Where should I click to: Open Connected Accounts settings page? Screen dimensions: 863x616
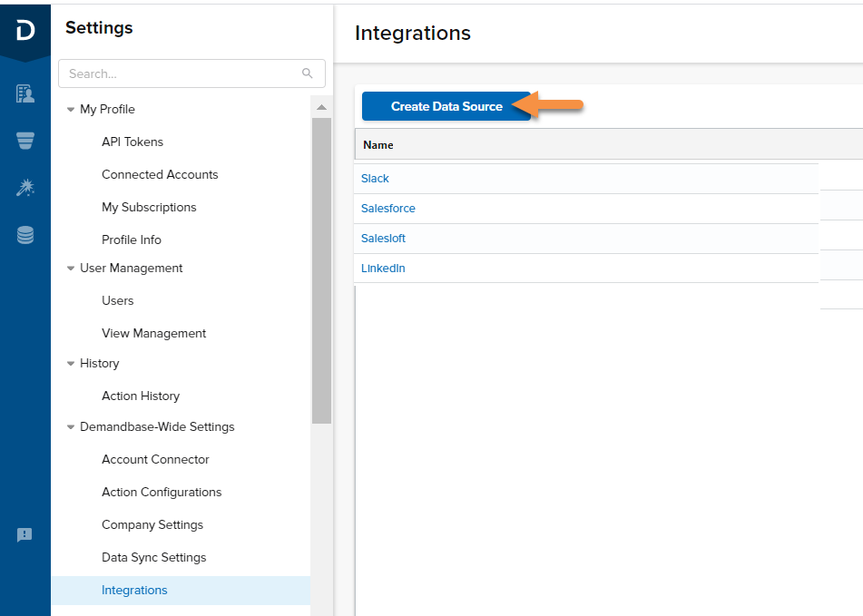coord(160,174)
